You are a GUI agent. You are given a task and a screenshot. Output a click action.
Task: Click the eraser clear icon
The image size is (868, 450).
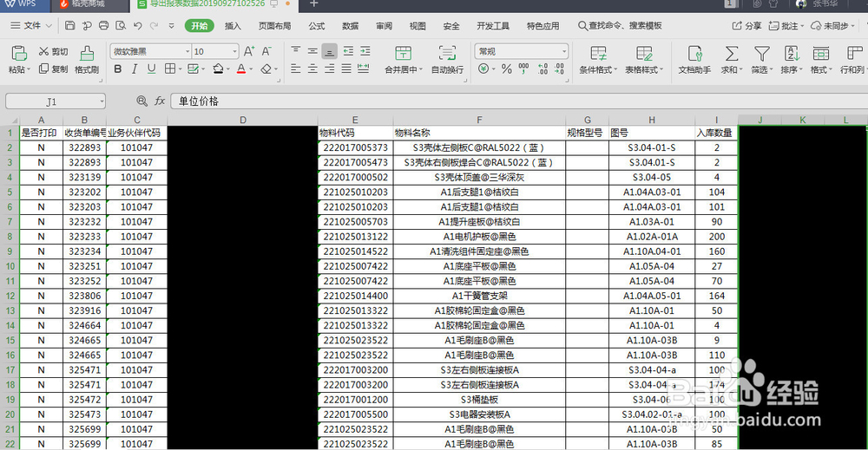click(266, 69)
